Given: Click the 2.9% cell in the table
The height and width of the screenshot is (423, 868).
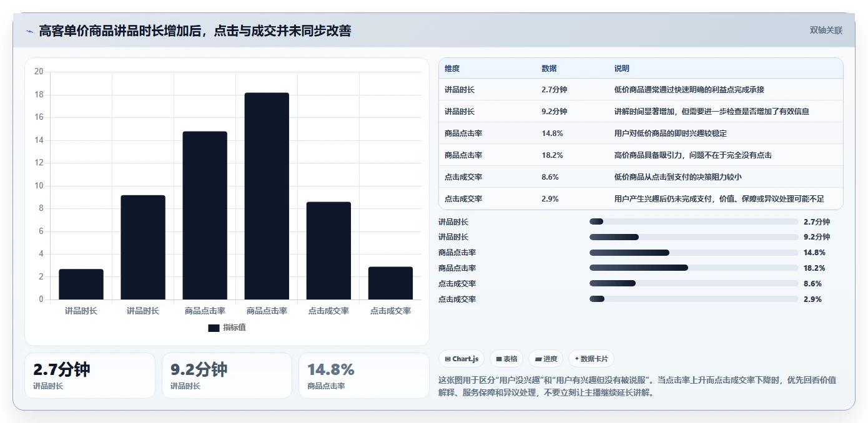Looking at the screenshot, I should 550,199.
